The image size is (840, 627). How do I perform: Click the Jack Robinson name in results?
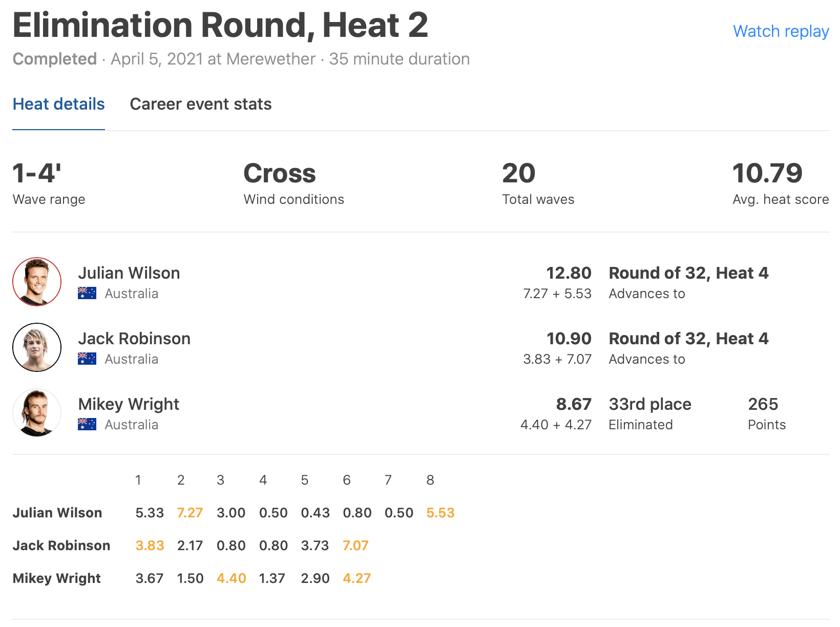point(134,339)
